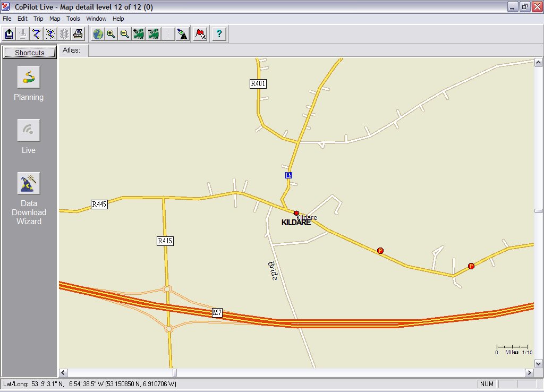Click the greyed-out vertical dashed line toolbar icon
This screenshot has height=392, width=544.
pyautogui.click(x=168, y=34)
